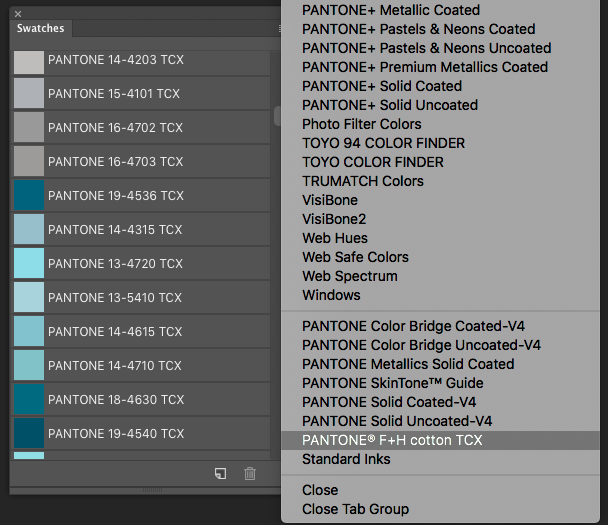Click the swatch list vertical scrollbar

(277, 117)
